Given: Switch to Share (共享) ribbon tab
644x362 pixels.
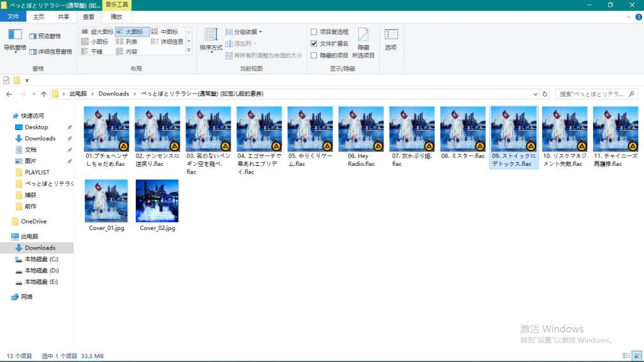Looking at the screenshot, I should pos(64,16).
